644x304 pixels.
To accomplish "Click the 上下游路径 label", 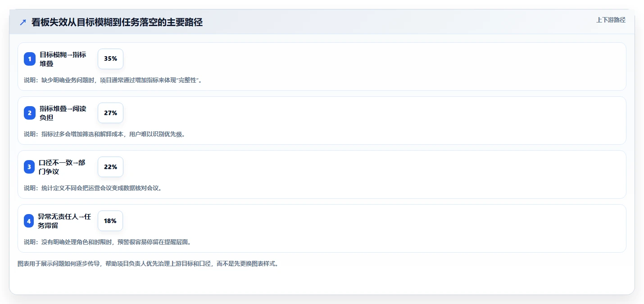I will click(611, 20).
